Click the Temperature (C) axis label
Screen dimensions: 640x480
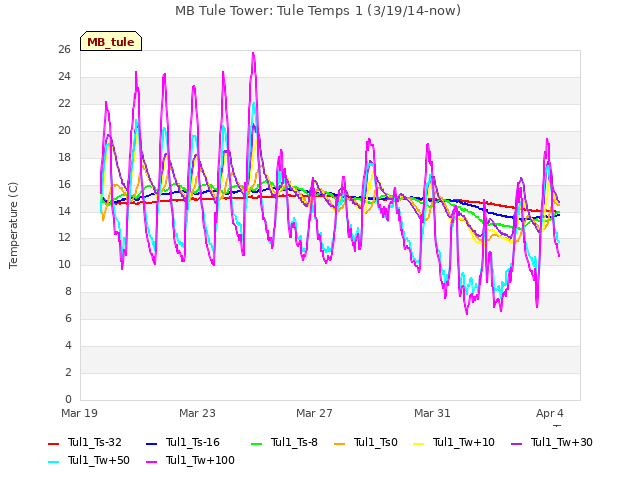coord(13,225)
